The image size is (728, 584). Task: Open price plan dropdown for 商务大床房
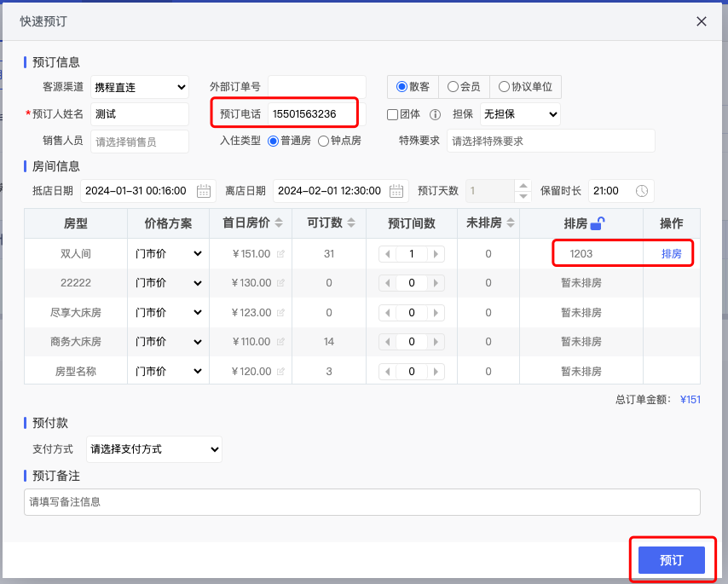[168, 342]
